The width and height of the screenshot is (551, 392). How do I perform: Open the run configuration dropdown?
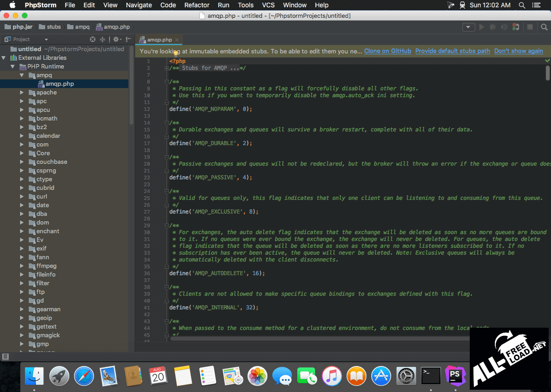(x=468, y=27)
